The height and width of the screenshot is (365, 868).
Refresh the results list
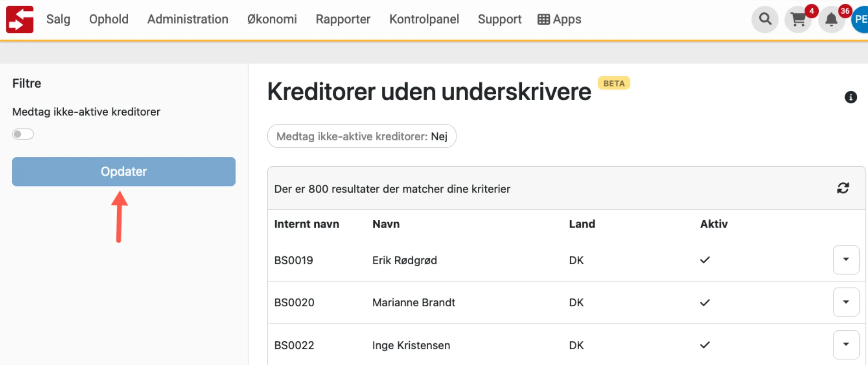pos(844,188)
